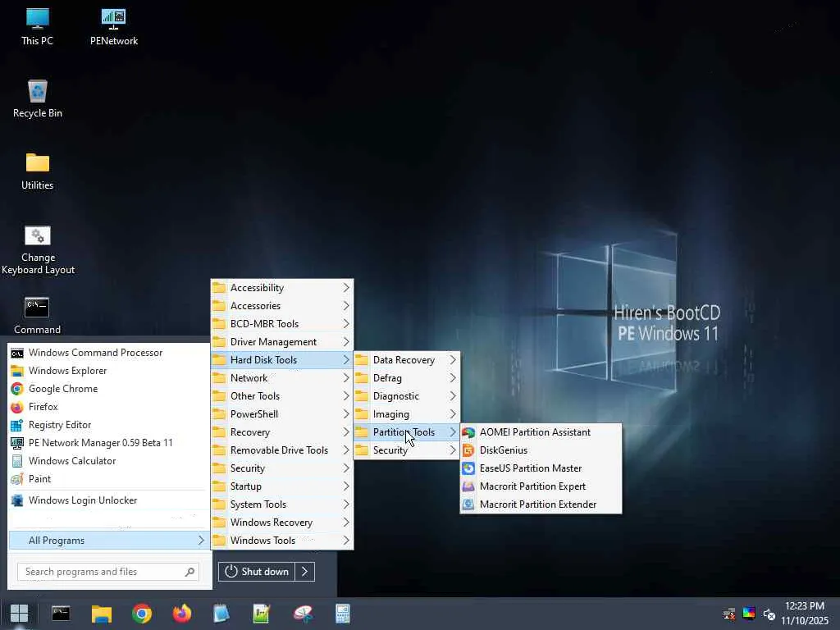Launch Firefox from the taskbar

coord(182,614)
